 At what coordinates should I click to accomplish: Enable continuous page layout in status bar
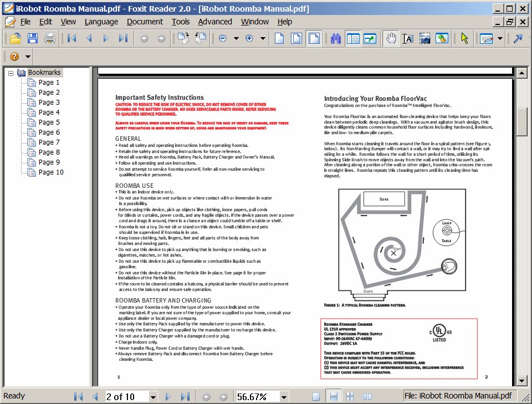[334, 396]
